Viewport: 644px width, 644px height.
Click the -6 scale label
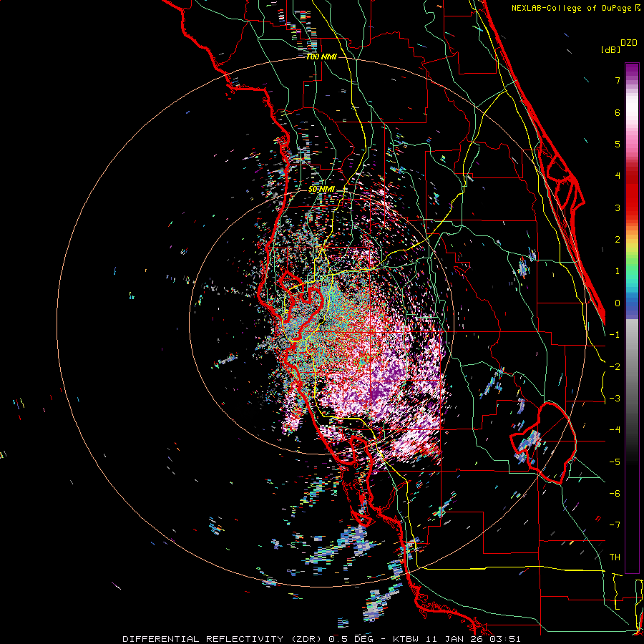point(615,494)
